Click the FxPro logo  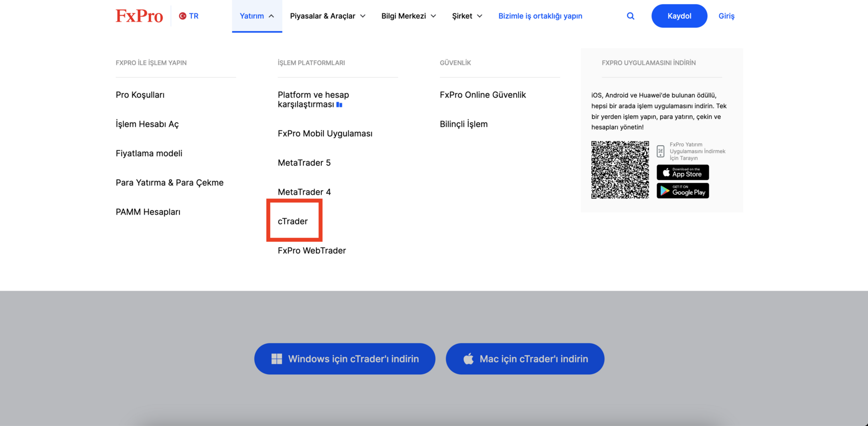pos(139,16)
